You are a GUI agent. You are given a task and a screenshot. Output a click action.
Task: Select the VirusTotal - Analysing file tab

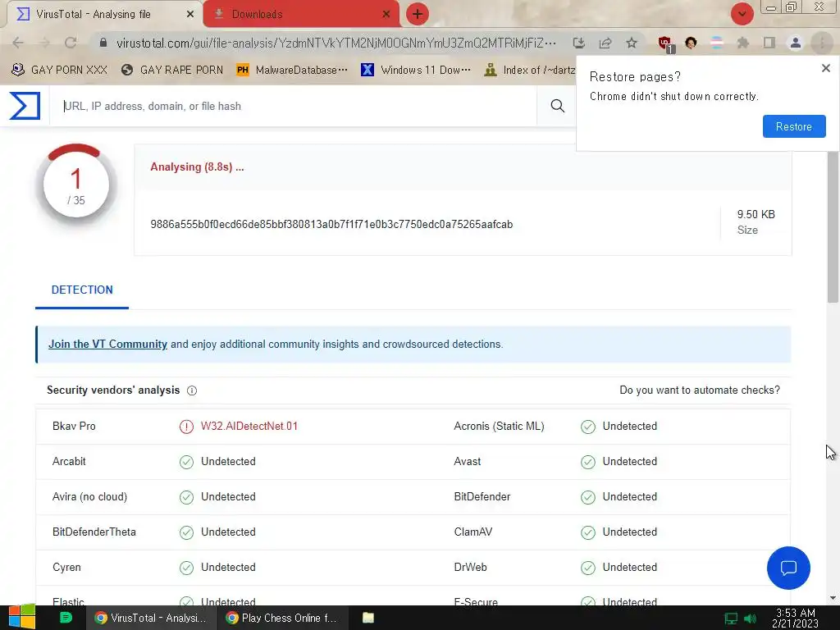coord(104,14)
